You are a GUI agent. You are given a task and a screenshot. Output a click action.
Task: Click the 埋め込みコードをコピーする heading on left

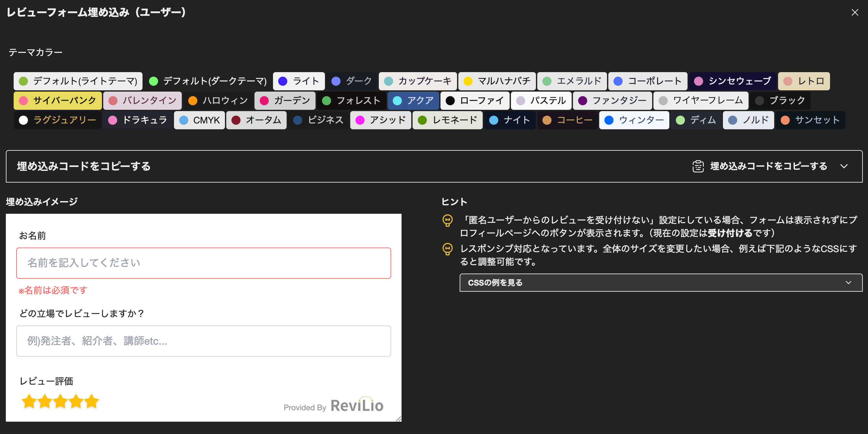pyautogui.click(x=83, y=166)
